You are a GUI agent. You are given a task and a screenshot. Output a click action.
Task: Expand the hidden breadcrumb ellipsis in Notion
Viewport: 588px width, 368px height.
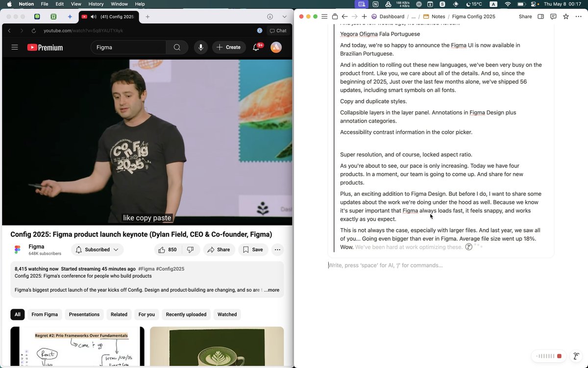pos(414,17)
